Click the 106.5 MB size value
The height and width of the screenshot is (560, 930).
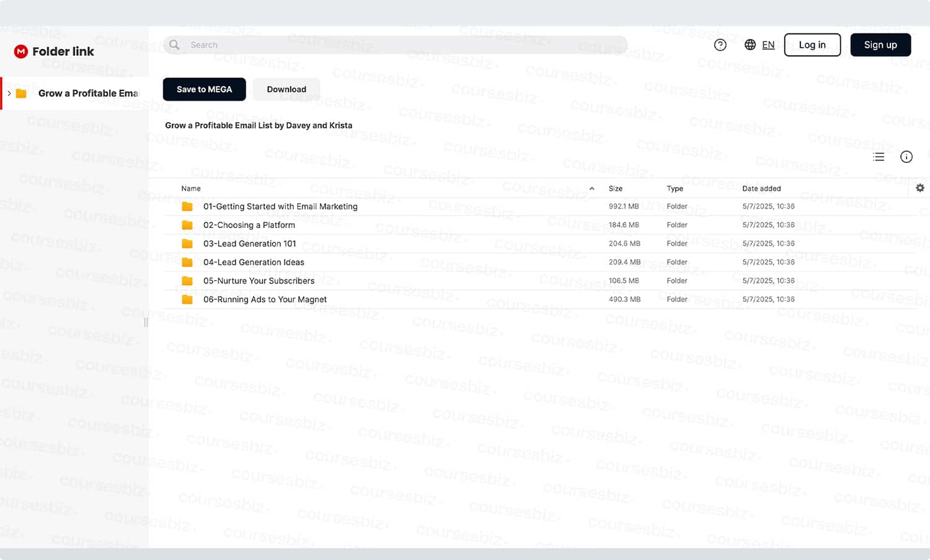click(624, 281)
